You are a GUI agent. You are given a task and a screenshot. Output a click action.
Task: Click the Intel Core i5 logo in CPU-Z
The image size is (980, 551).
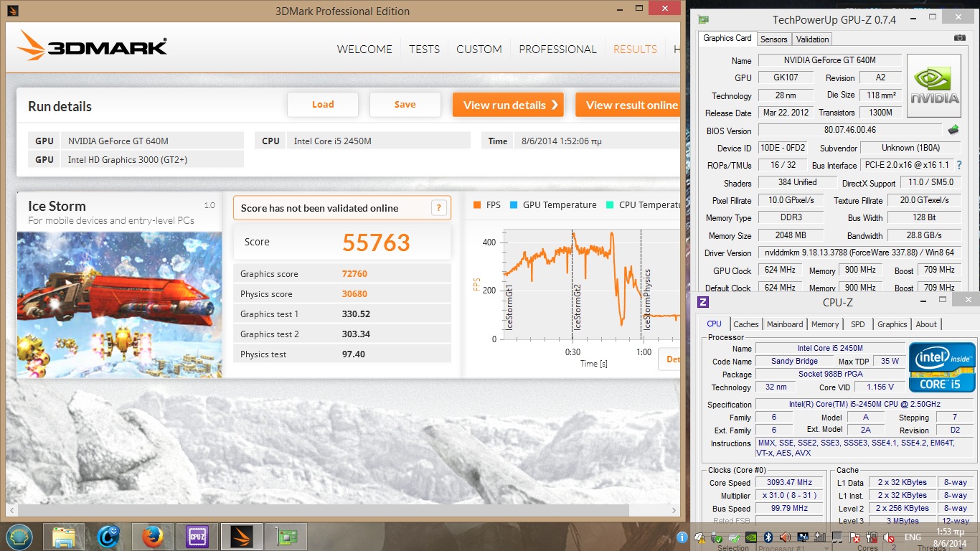942,367
